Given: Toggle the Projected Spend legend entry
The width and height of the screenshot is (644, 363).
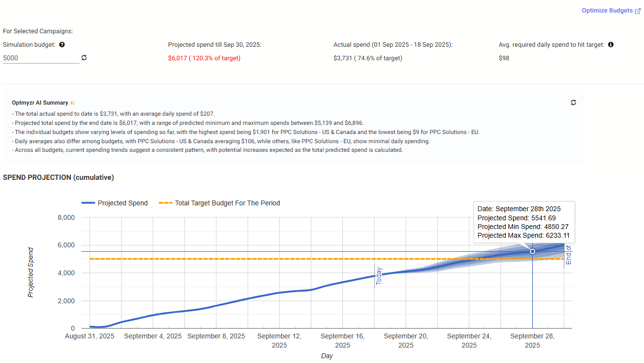Looking at the screenshot, I should pos(122,203).
